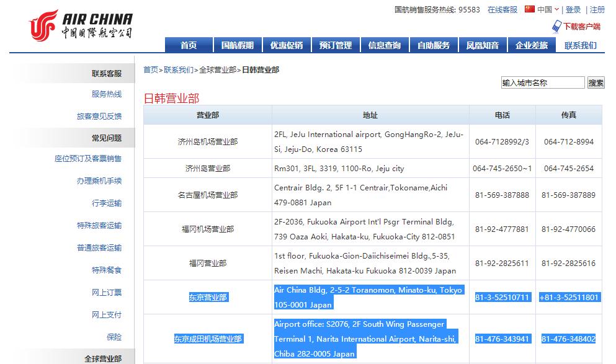The width and height of the screenshot is (616, 364).
Task: Open the 信息查询 menu item
Action: coord(385,44)
